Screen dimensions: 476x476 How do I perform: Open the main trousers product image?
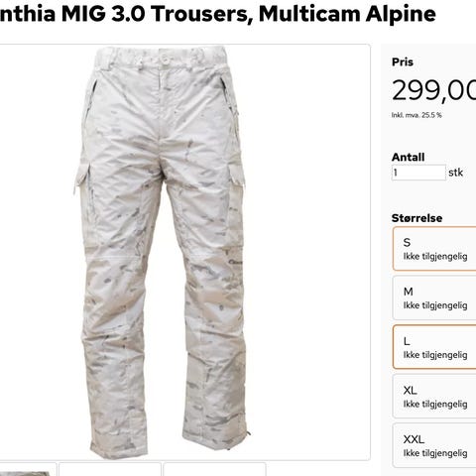[184, 252]
